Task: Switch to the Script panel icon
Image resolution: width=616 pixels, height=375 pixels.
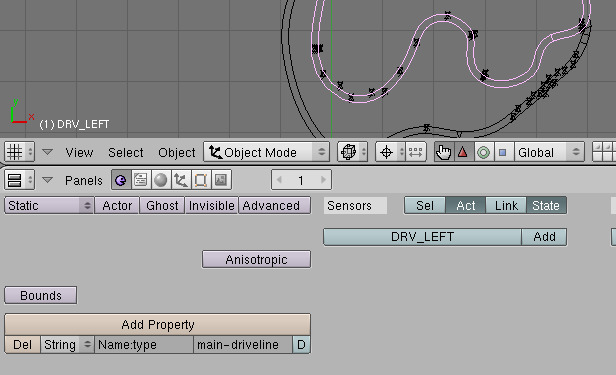Action: tap(141, 180)
